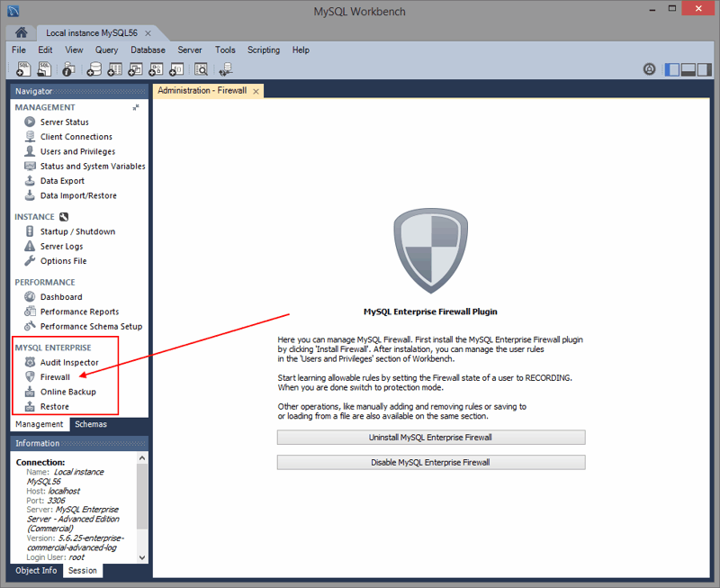Open Online Backup
Viewport: 720px width, 588px height.
(67, 392)
